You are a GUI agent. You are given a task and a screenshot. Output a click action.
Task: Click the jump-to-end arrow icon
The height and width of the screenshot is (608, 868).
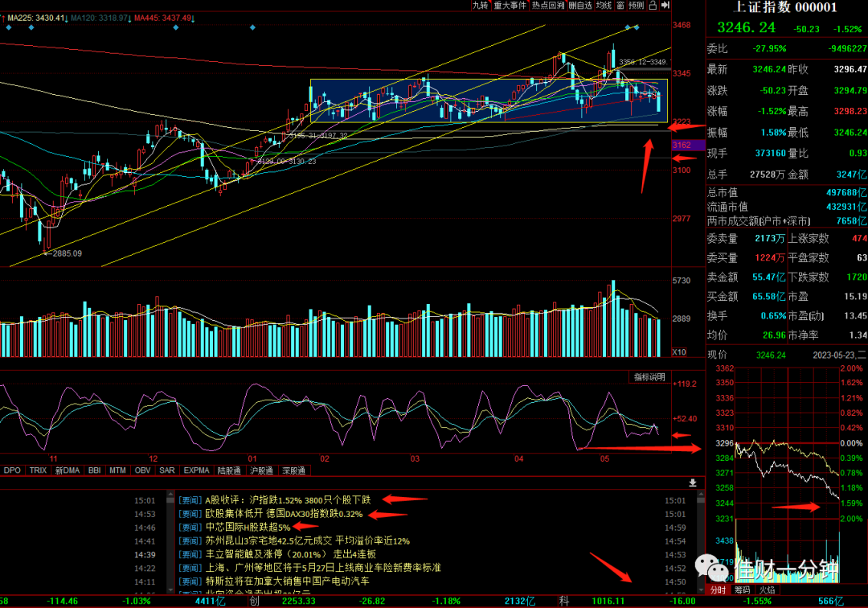[665, 6]
